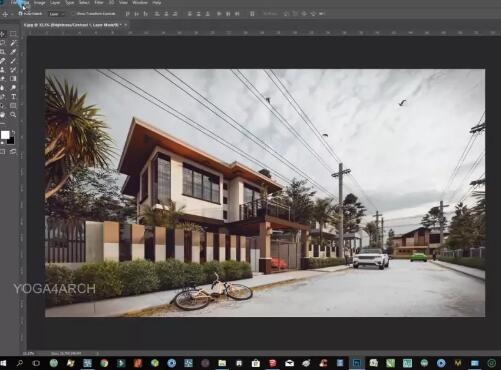The width and height of the screenshot is (501, 370).
Task: Select the Path Selection tool
Action: [2, 106]
